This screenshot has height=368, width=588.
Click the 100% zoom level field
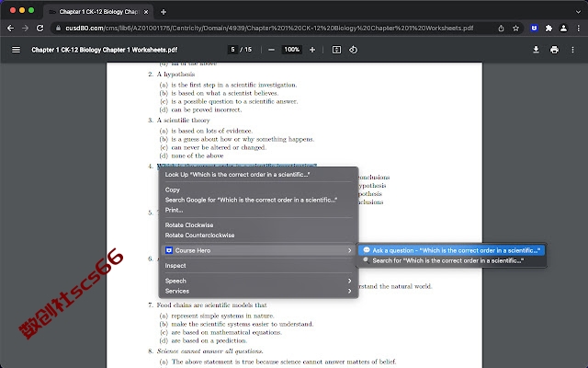pyautogui.click(x=292, y=50)
